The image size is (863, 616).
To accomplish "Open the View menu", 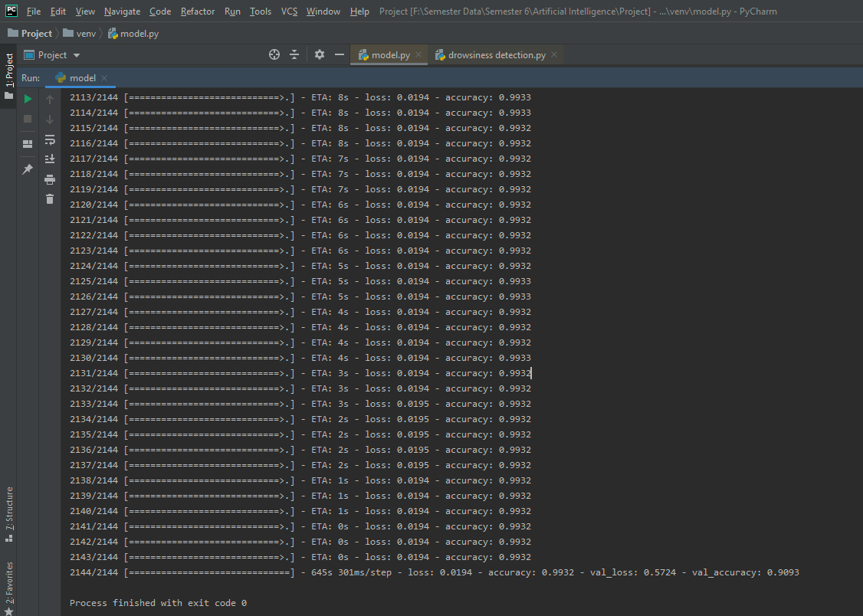I will coord(85,11).
